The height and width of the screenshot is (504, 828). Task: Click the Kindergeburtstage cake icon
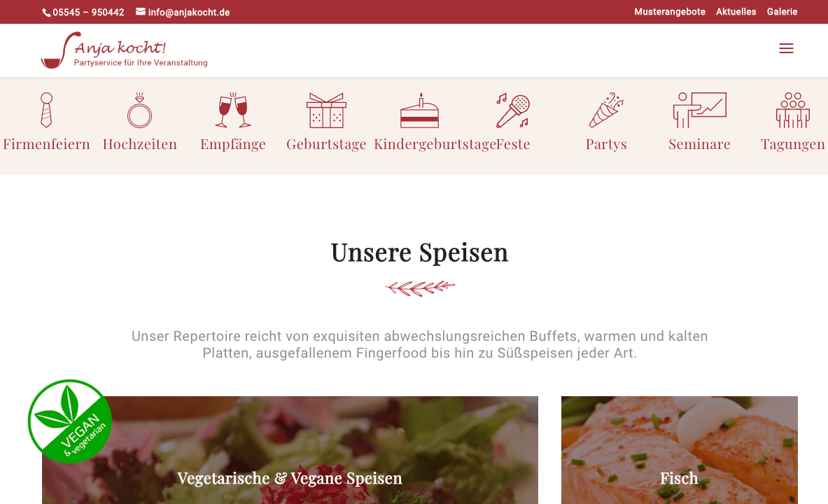(420, 110)
